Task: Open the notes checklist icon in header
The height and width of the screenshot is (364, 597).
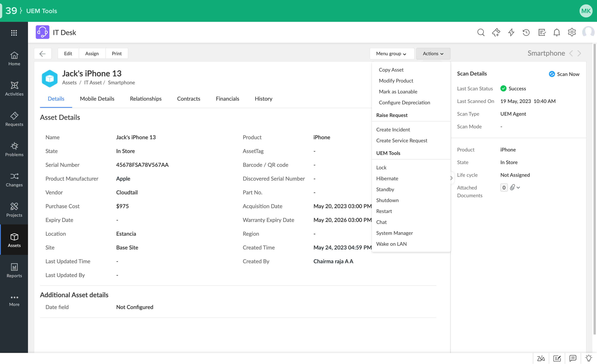Action: [x=542, y=32]
